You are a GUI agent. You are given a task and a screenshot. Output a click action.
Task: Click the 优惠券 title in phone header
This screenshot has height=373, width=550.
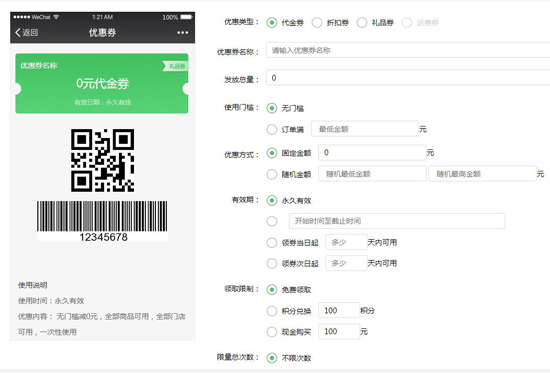coord(102,33)
